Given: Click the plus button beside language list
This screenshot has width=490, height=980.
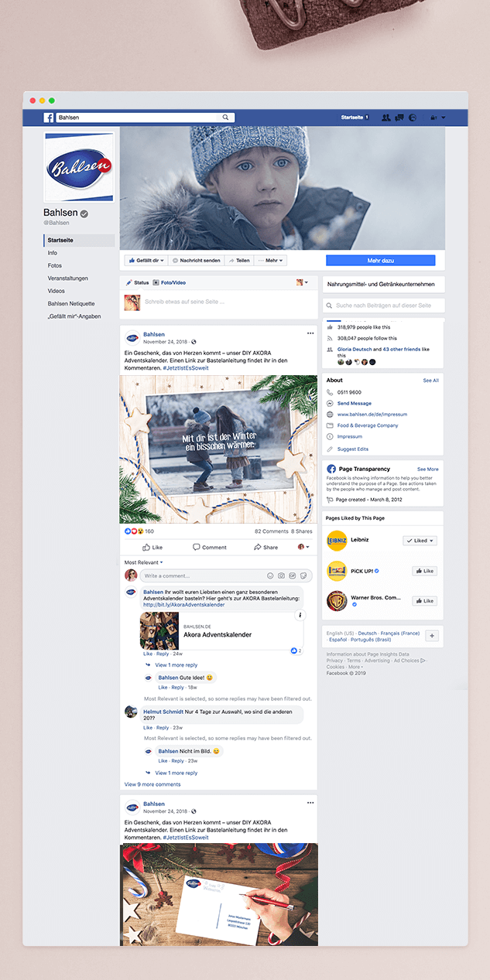Looking at the screenshot, I should click(432, 636).
